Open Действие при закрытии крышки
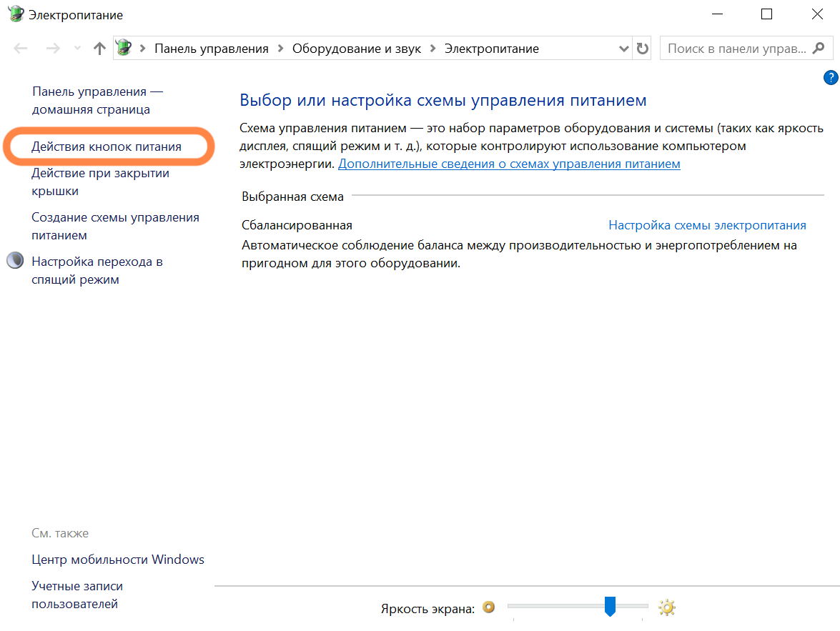The width and height of the screenshot is (840, 631). pyautogui.click(x=100, y=182)
